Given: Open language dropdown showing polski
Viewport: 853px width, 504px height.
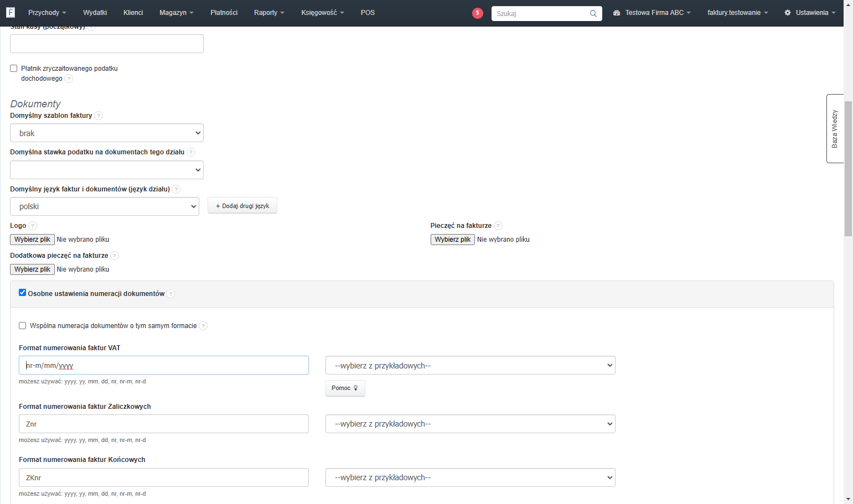Looking at the screenshot, I should tap(105, 206).
